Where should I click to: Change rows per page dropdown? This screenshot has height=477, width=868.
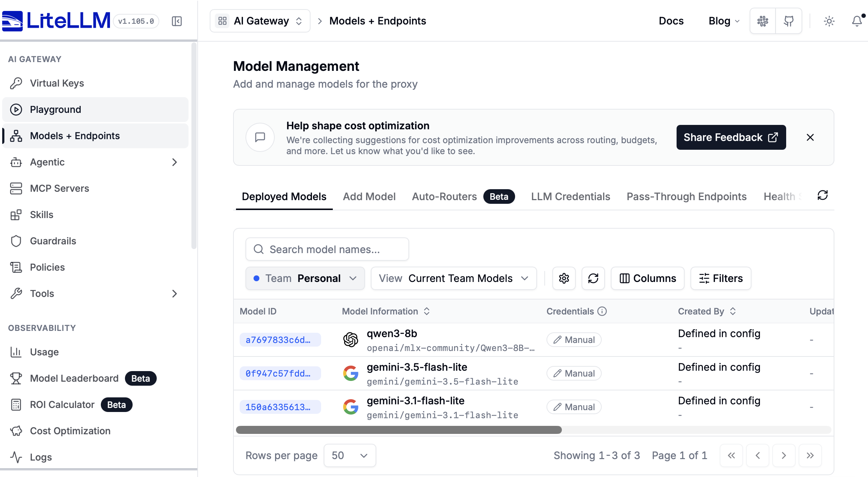click(350, 455)
